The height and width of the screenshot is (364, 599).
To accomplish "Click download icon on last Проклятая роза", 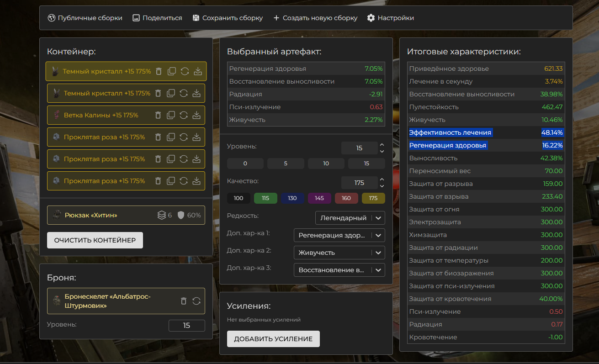I will (x=196, y=181).
